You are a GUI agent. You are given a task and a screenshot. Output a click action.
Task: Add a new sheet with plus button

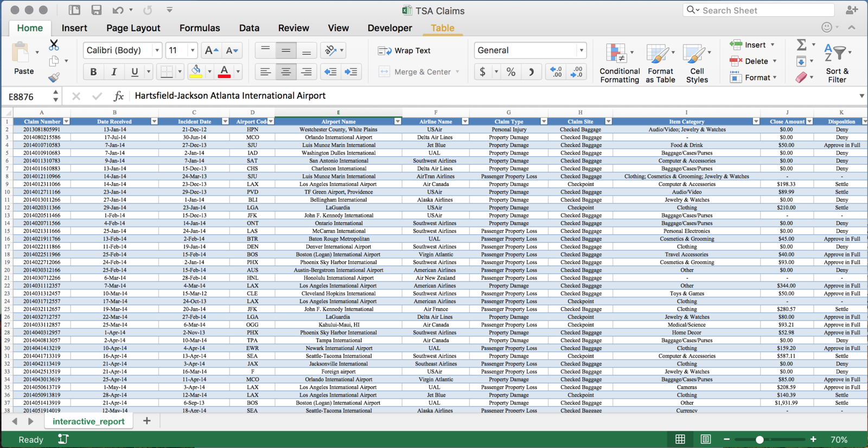(x=146, y=421)
